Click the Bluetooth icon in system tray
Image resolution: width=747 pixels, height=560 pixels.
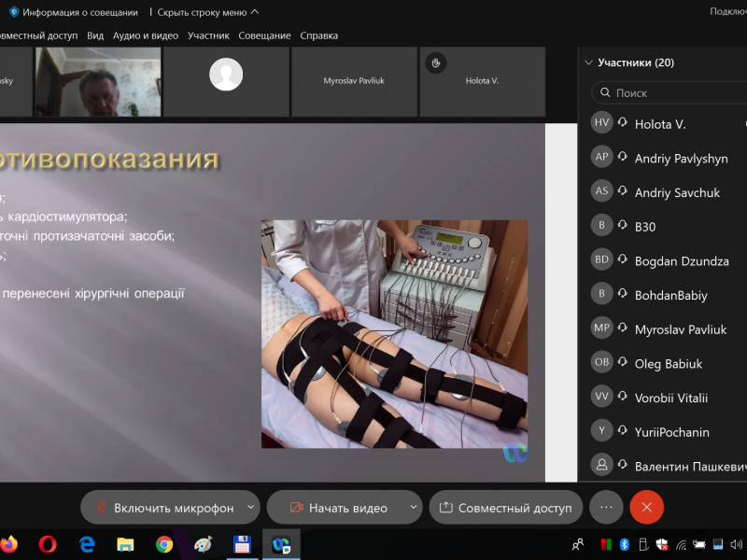coord(625,544)
